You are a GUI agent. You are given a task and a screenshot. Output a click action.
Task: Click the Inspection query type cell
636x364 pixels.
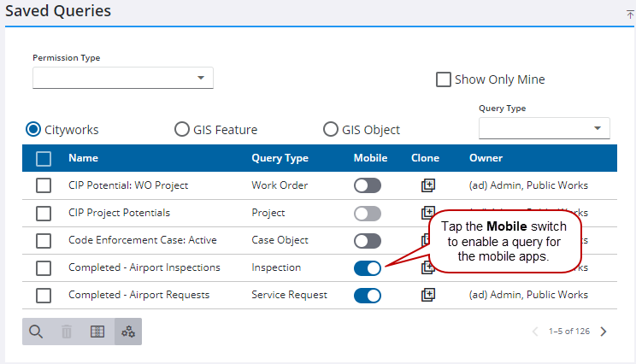click(x=276, y=267)
